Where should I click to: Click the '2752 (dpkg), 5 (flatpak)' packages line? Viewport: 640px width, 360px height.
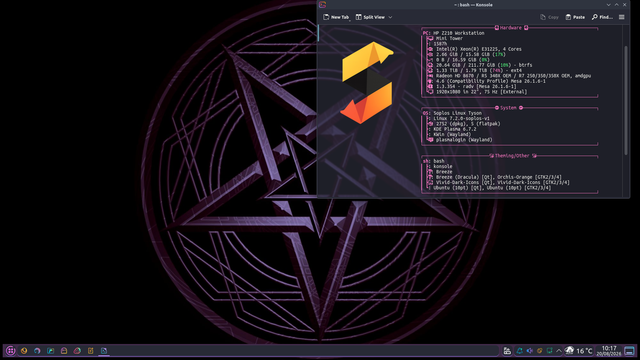(x=468, y=124)
